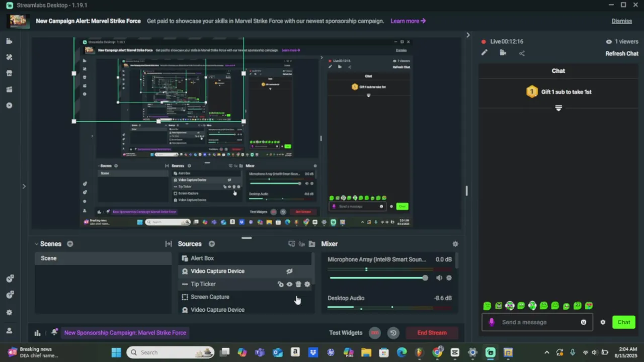Click the lower pie-chart shortcut icon above Settings

(9, 295)
